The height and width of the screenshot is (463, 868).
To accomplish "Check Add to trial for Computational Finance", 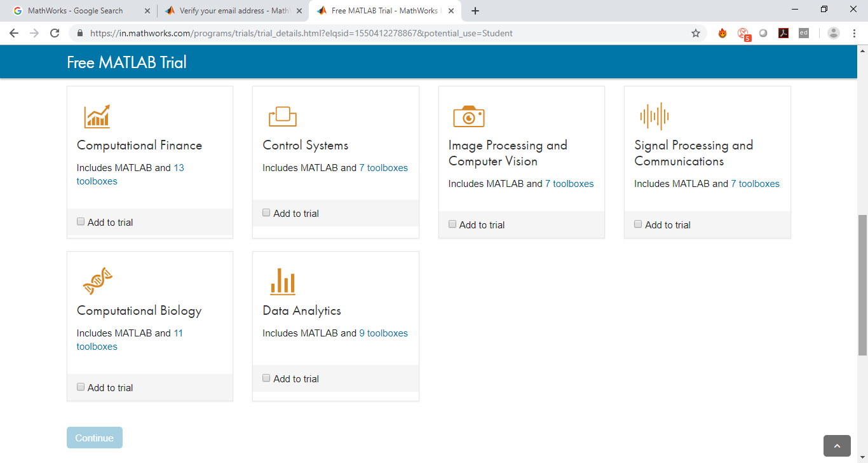I will 81,222.
